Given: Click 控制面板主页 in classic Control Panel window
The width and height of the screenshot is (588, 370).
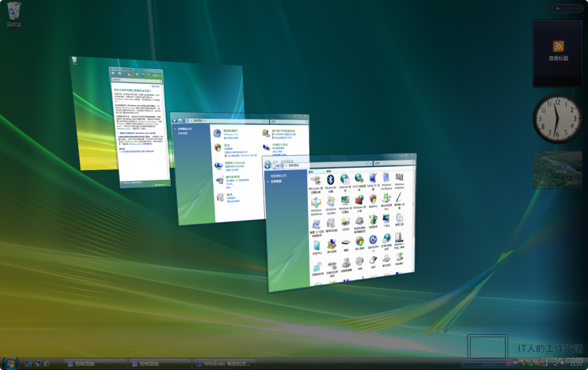Looking at the screenshot, I should point(278,176).
